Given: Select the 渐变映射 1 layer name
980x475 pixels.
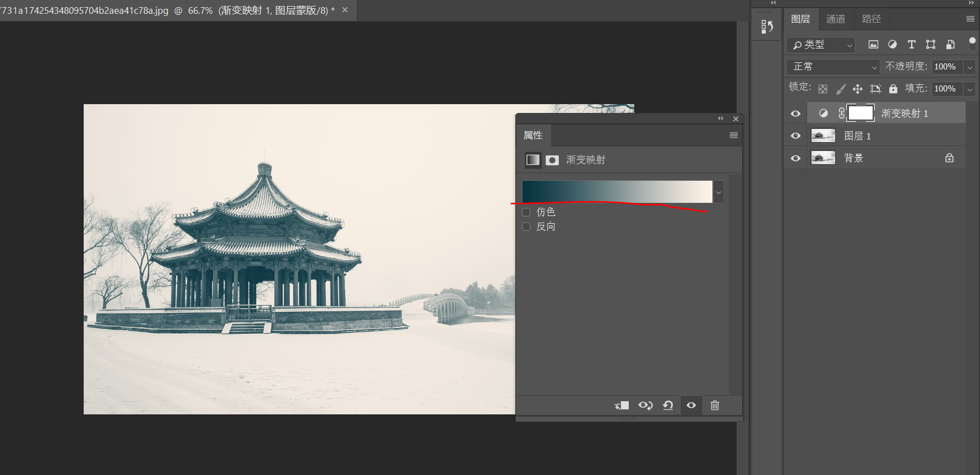Looking at the screenshot, I should click(905, 114).
